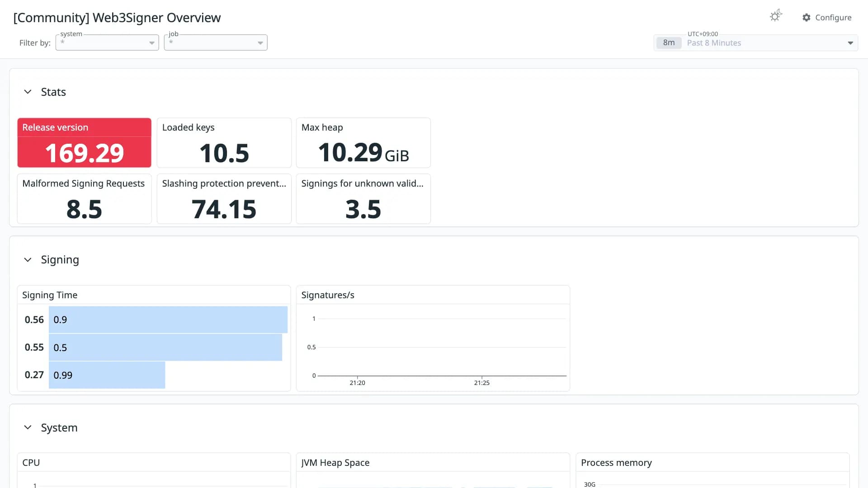Select the Release version 169.29 widget
Image resolution: width=868 pixels, height=488 pixels.
point(85,143)
